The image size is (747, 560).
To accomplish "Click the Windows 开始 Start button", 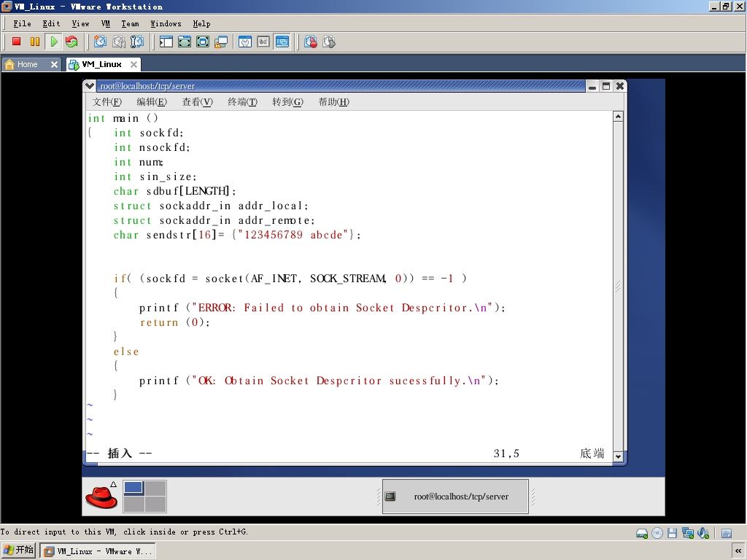I will click(x=18, y=551).
